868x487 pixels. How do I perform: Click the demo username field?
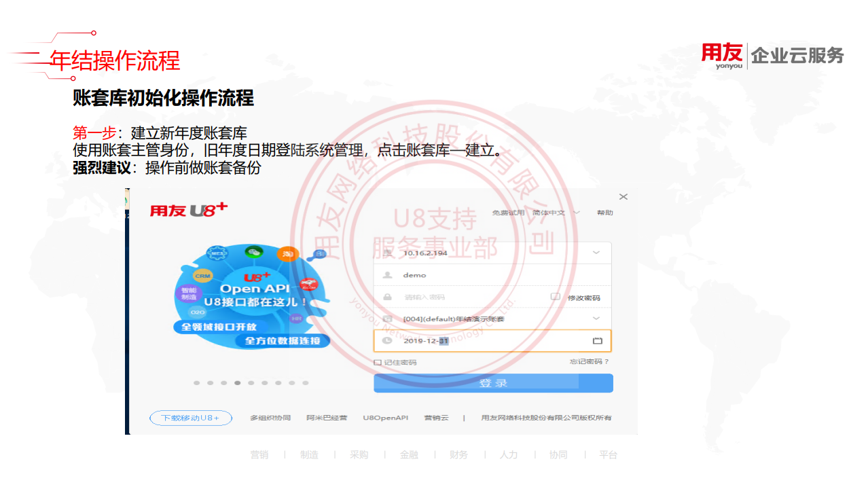492,275
